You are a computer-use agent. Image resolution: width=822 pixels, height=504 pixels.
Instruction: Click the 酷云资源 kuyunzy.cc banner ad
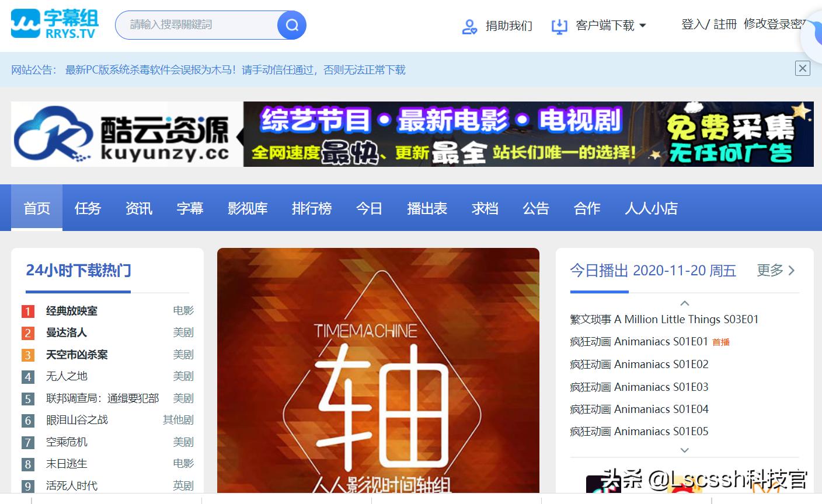click(412, 134)
